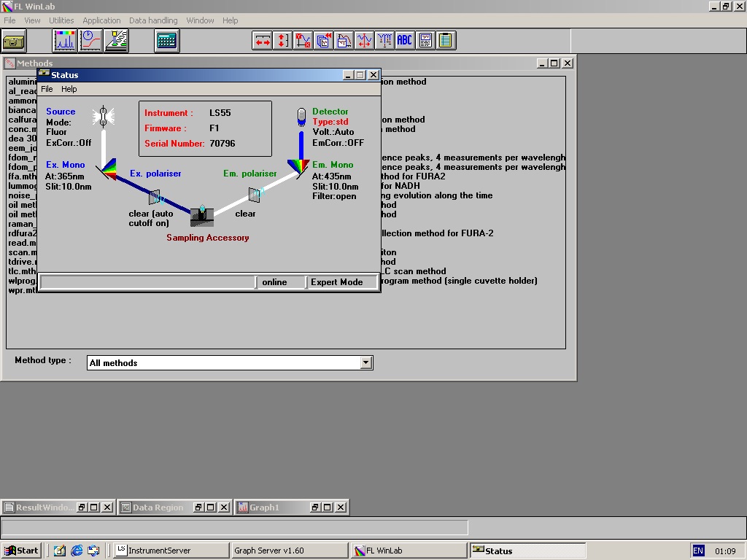Open the Windows Start button
The height and width of the screenshot is (560, 747).
click(21, 551)
